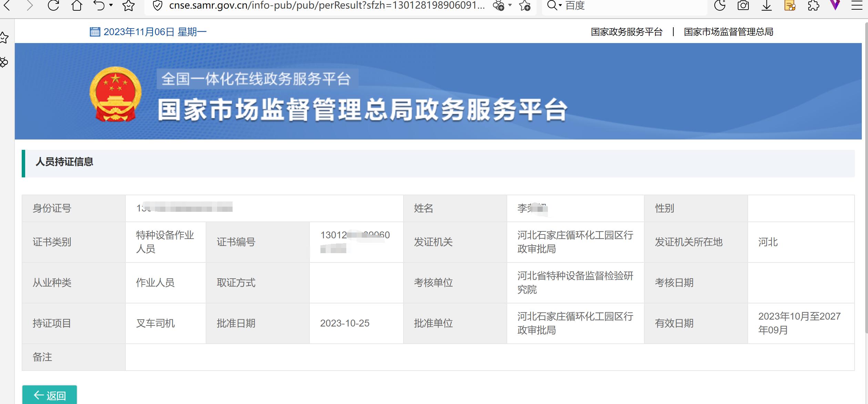
Task: Open the browser hamburger menu
Action: [x=858, y=6]
